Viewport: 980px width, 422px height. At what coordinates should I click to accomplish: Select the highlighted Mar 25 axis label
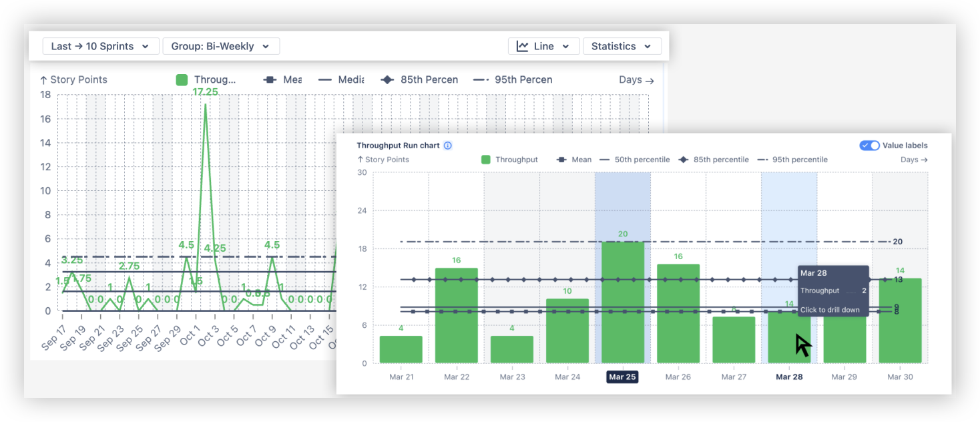622,377
